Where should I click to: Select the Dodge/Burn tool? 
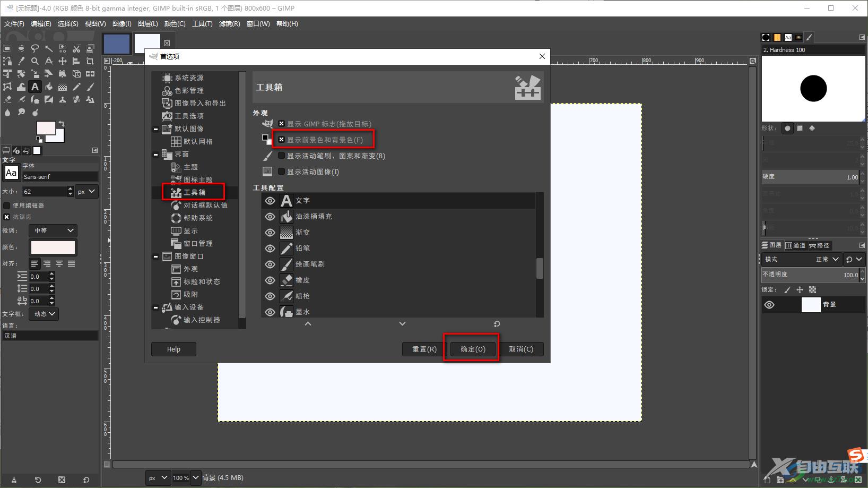click(35, 112)
